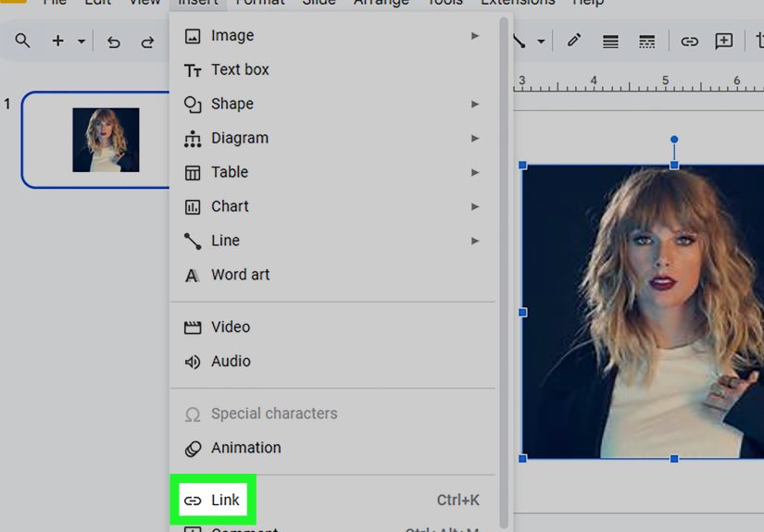The image size is (764, 532).
Task: Click the Audio speaker icon
Action: [x=193, y=362]
